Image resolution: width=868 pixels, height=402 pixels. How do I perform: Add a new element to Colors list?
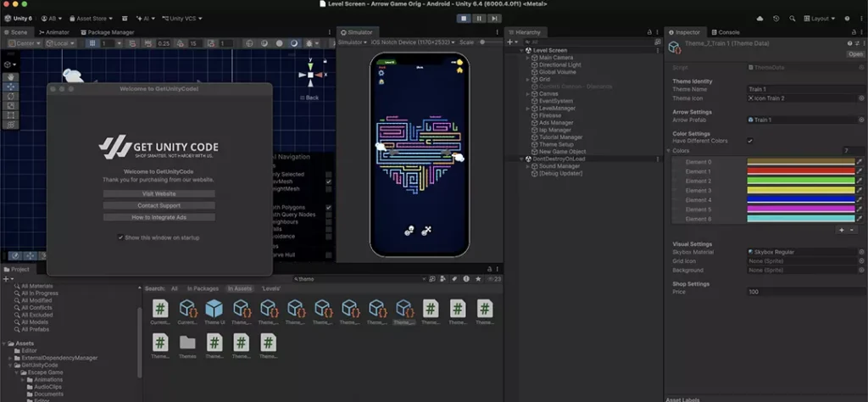pos(842,230)
